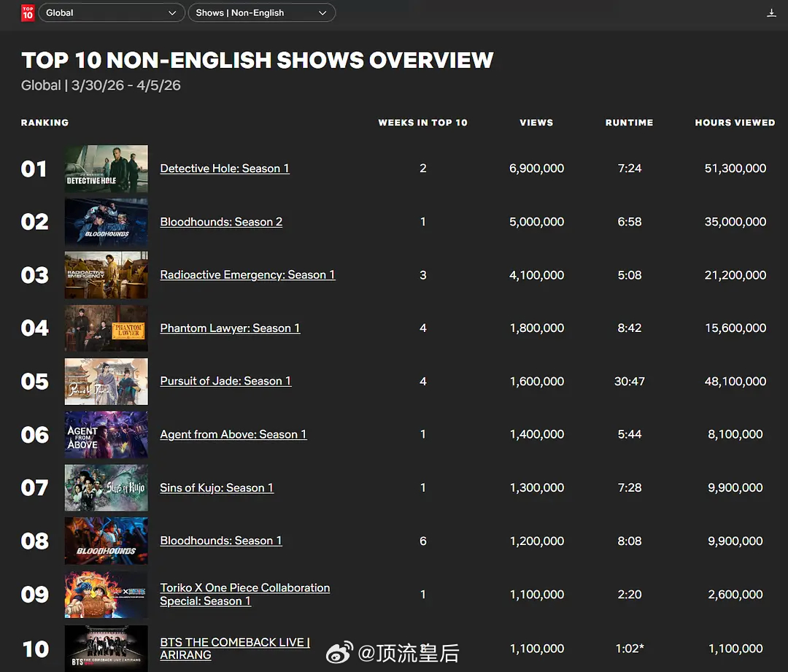
Task: Click the 51,300,000 hours viewed value
Action: coord(735,169)
